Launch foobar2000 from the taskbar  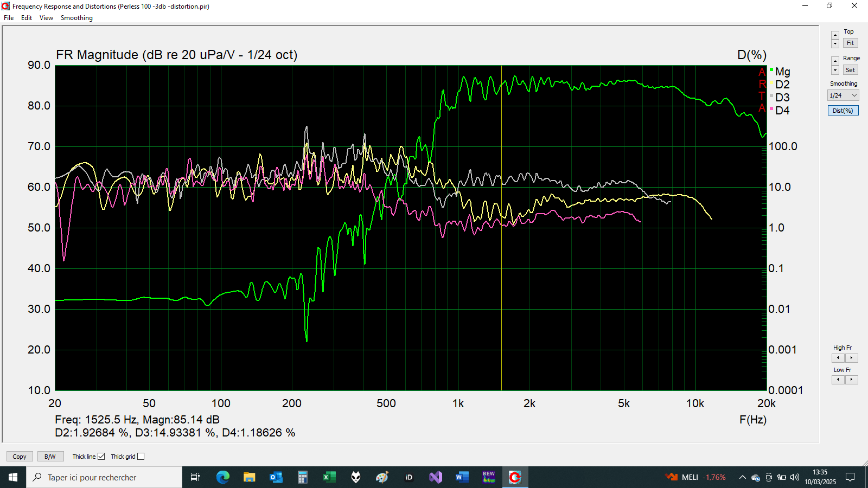355,477
